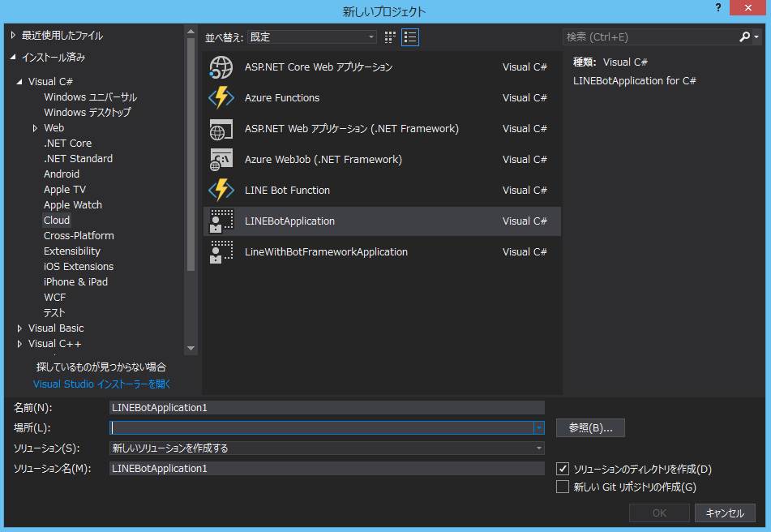The height and width of the screenshot is (532, 771).
Task: Open the location path dropdown arrow
Action: [539, 427]
